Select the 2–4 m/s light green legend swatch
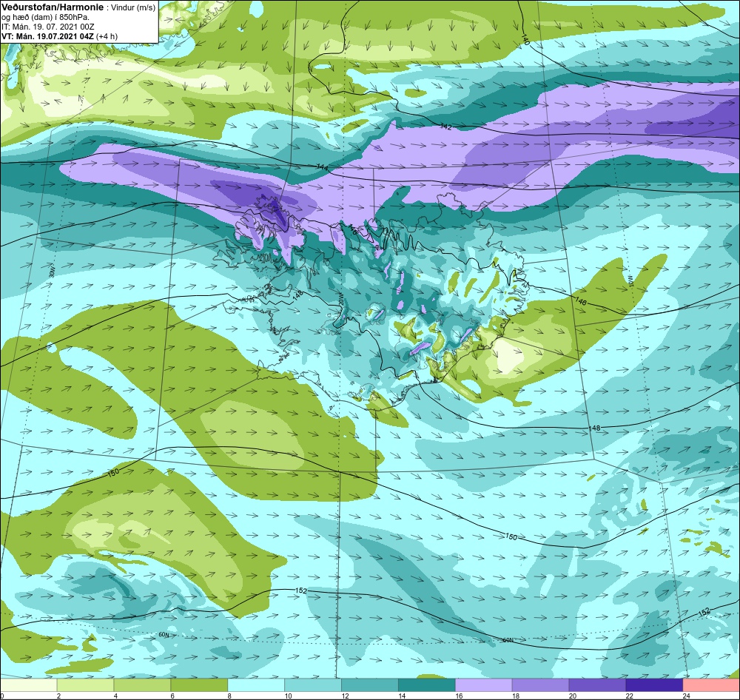Screen dimensions: 740x700 pyautogui.click(x=85, y=685)
